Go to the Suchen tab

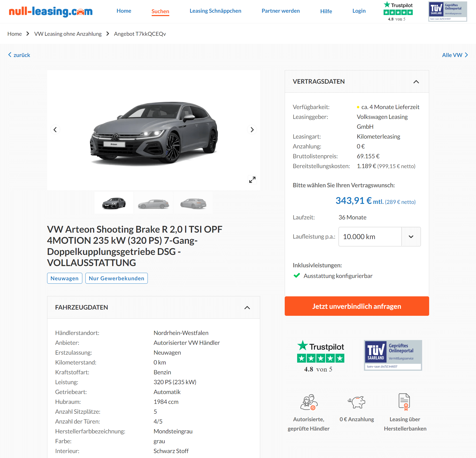160,11
